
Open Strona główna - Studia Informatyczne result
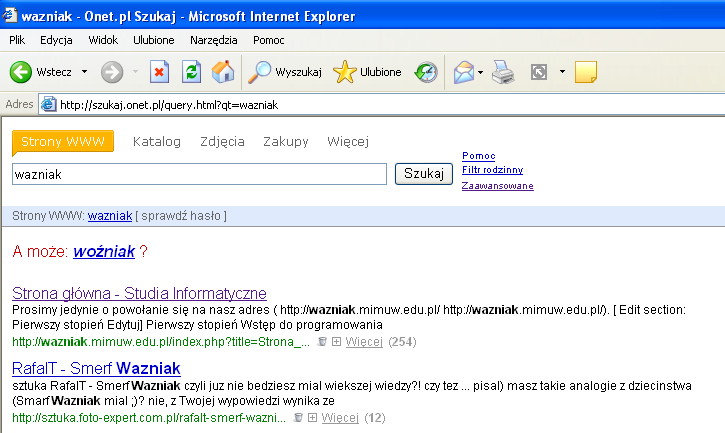(139, 293)
